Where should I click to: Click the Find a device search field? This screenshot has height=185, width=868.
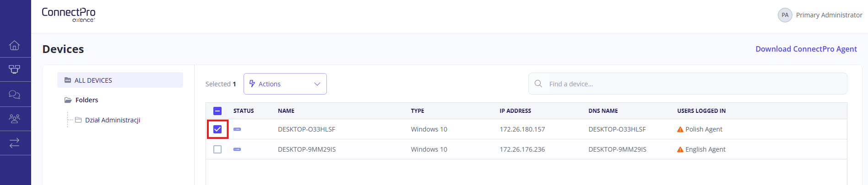tap(687, 84)
